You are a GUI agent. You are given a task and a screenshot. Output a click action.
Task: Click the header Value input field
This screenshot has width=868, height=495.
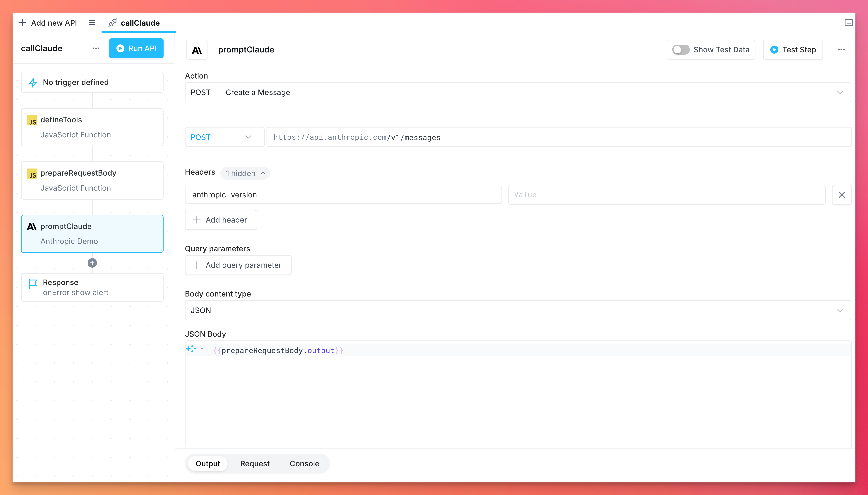667,195
